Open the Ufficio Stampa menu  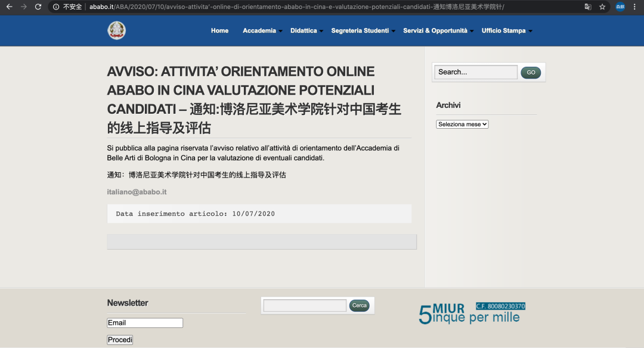point(503,30)
